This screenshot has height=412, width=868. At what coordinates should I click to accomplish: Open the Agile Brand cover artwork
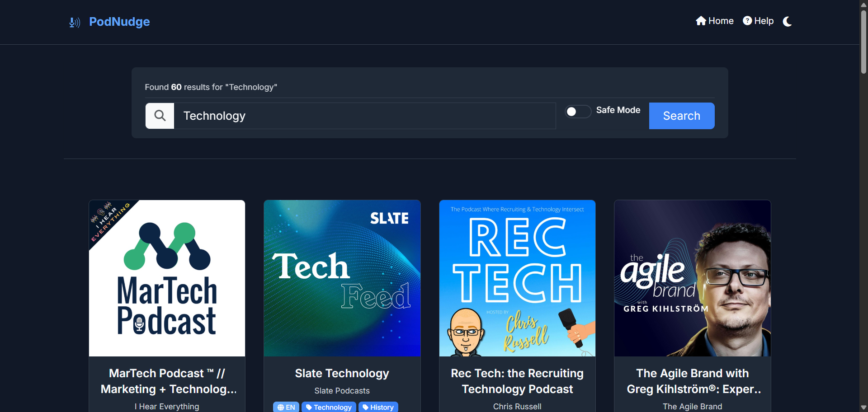coord(692,278)
